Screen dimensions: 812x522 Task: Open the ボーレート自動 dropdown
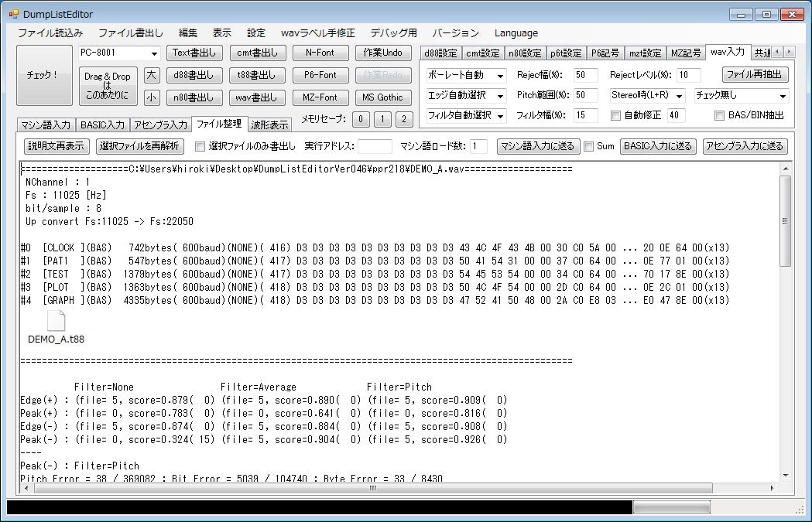point(466,76)
